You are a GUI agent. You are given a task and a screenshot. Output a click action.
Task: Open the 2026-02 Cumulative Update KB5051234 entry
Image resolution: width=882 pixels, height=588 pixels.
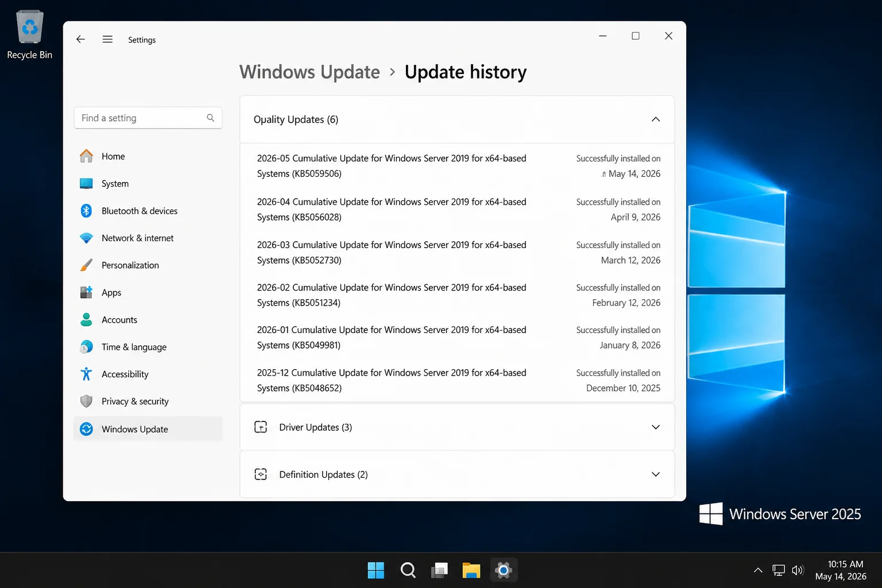coord(457,295)
